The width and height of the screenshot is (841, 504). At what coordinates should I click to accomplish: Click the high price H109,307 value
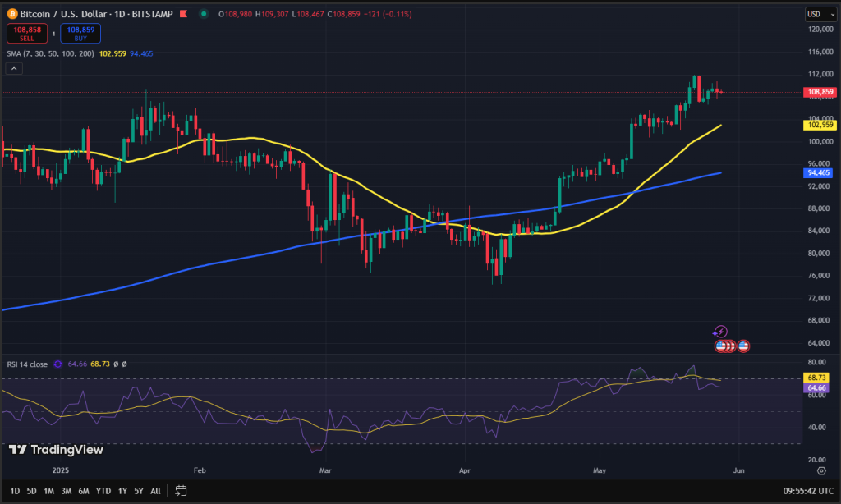coord(272,14)
